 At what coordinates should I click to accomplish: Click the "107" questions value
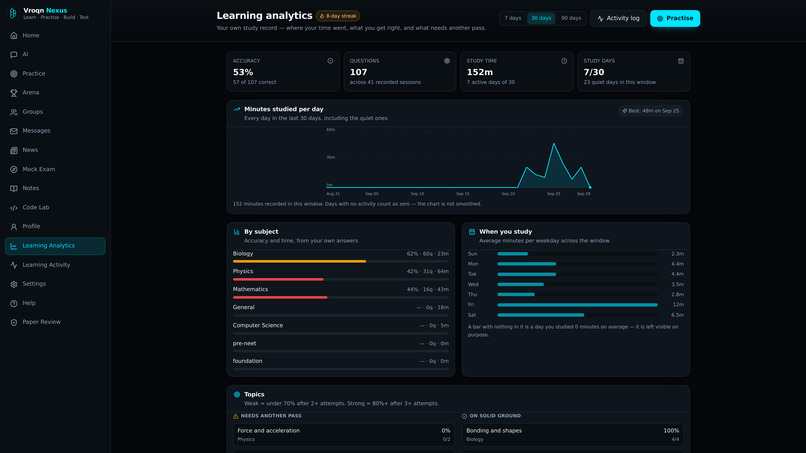(358, 73)
